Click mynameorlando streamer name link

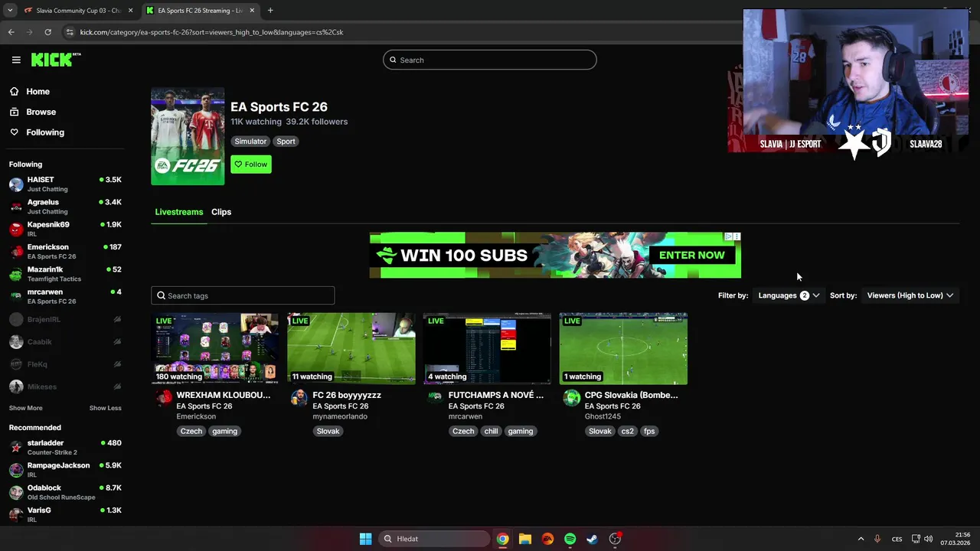click(340, 416)
